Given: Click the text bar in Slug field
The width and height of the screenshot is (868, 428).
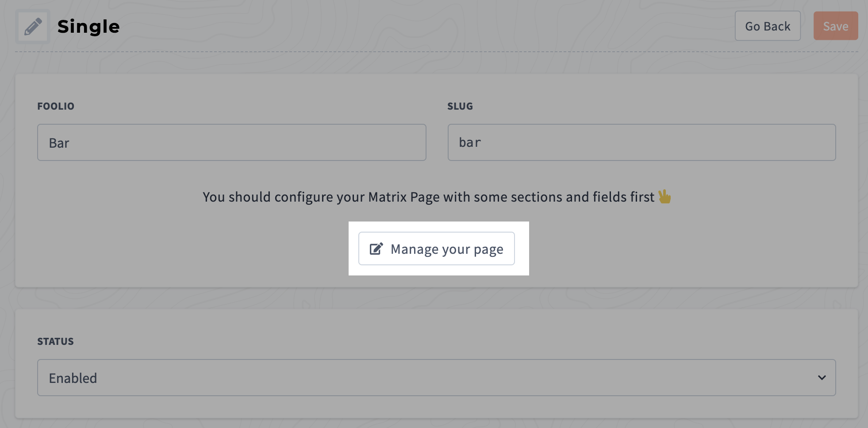Looking at the screenshot, I should click(469, 142).
